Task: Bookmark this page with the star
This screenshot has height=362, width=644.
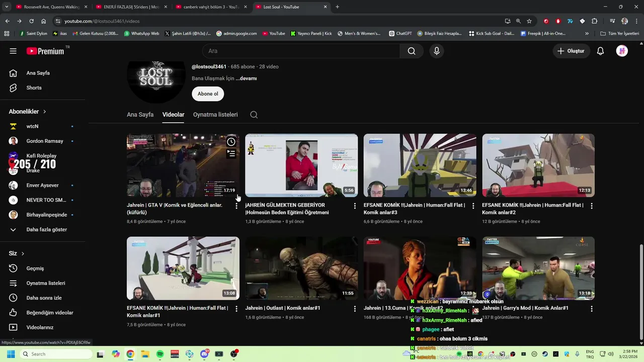Action: tap(529, 21)
